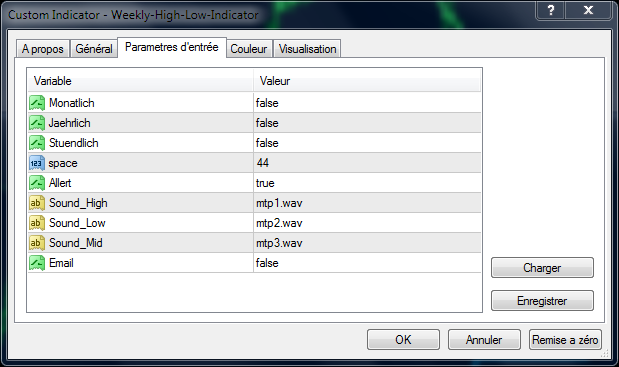Click the Charger button
The image size is (619, 367).
[542, 268]
